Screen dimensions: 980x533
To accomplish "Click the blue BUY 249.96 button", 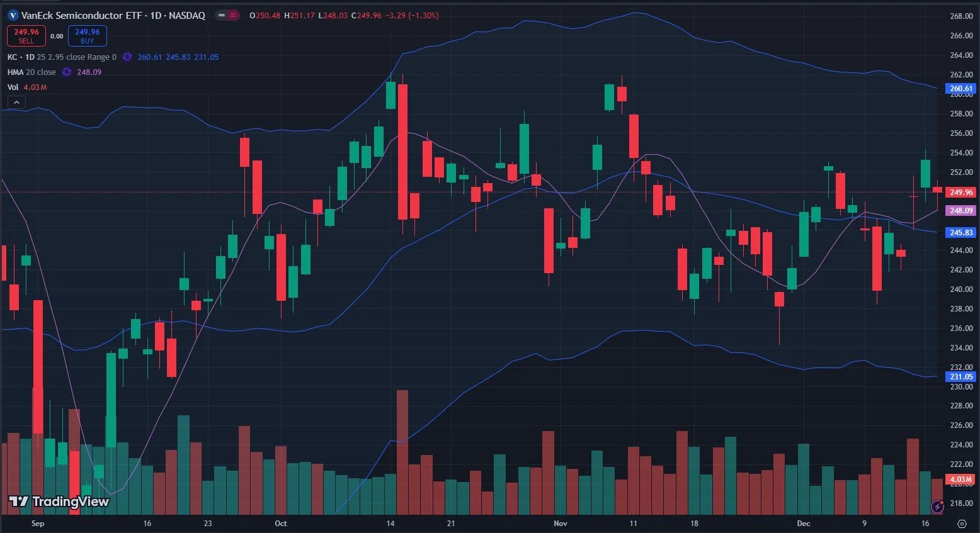I will (x=87, y=36).
